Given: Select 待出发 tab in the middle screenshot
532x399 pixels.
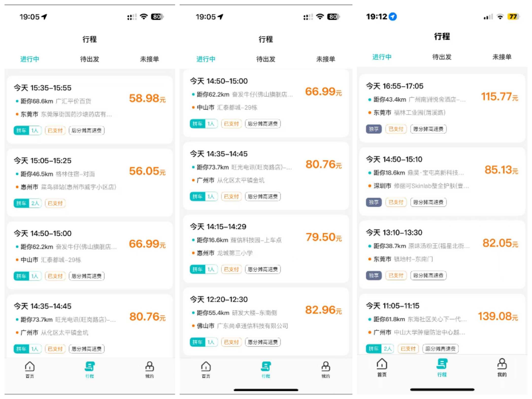Looking at the screenshot, I should [x=266, y=59].
